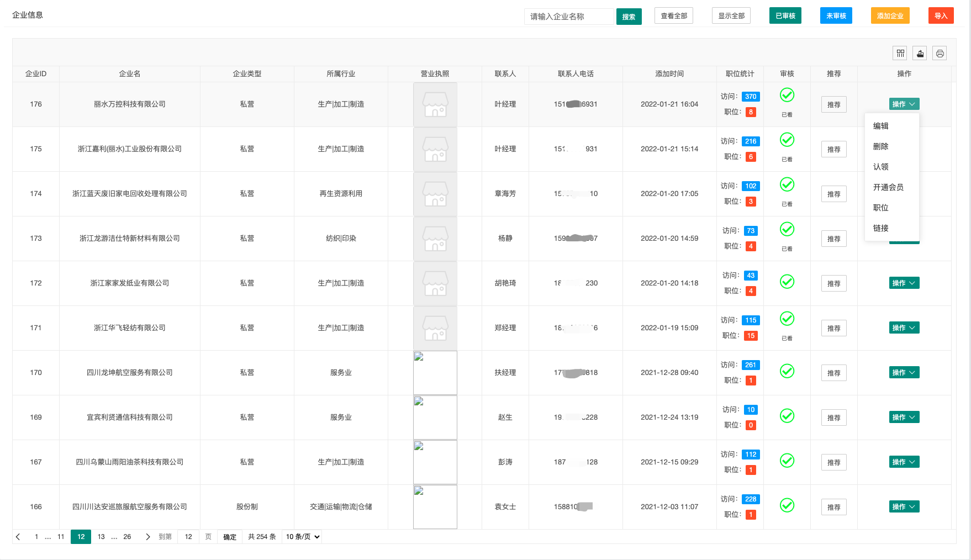Image resolution: width=971 pixels, height=560 pixels.
Task: Choose 删除 from the action menu
Action: click(892, 146)
